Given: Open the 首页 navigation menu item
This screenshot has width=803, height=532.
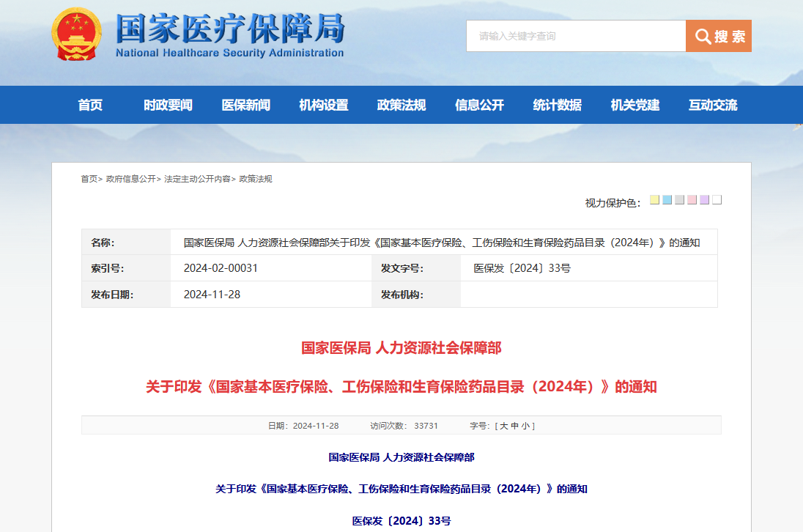Looking at the screenshot, I should point(90,105).
